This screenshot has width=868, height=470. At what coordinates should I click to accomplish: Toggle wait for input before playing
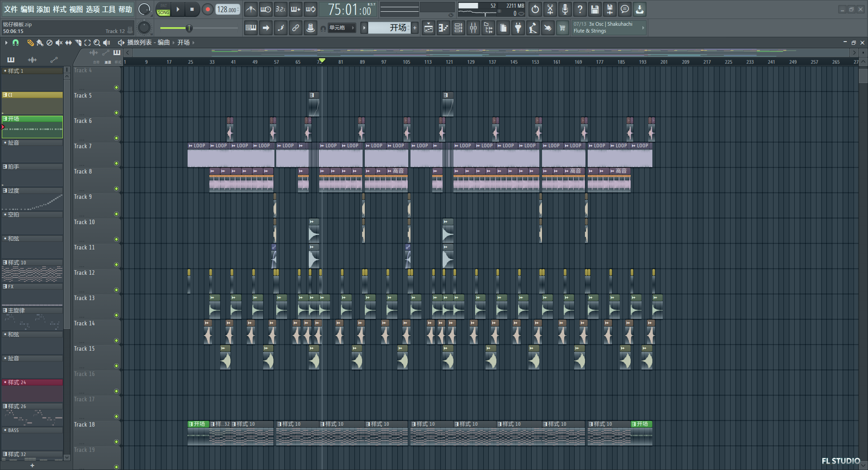pos(266,9)
